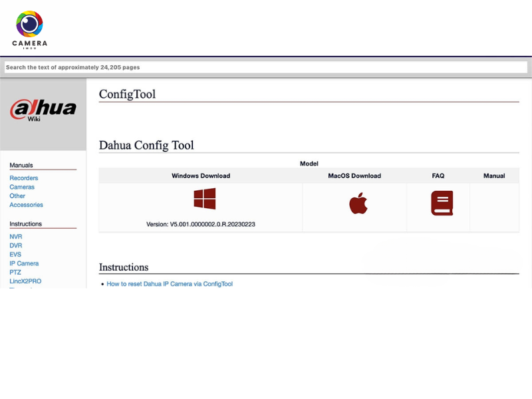Click the 'Dahua Config Tool' section heading
The height and width of the screenshot is (399, 532).
(146, 145)
